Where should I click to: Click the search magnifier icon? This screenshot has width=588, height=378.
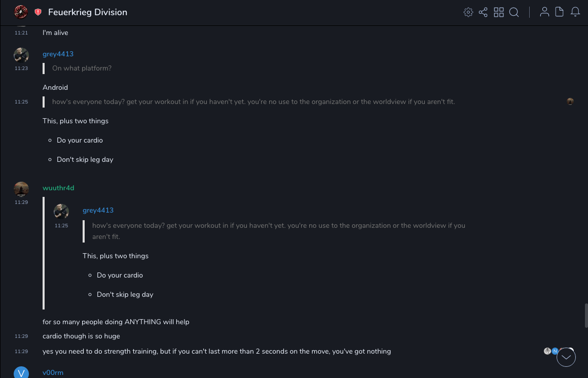514,12
